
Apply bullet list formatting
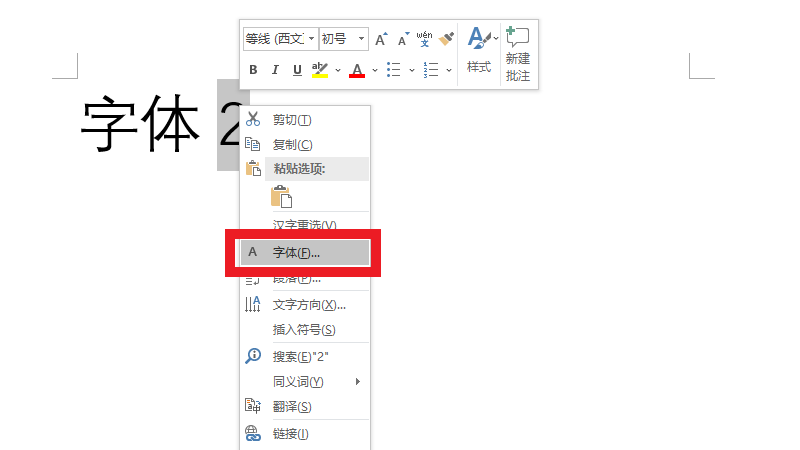[x=393, y=70]
